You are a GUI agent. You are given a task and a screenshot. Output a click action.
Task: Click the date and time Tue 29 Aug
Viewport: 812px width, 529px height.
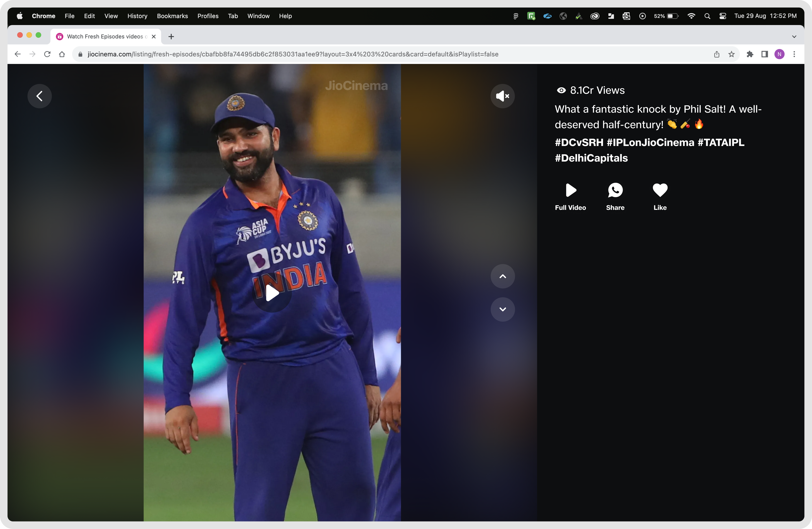pos(765,16)
